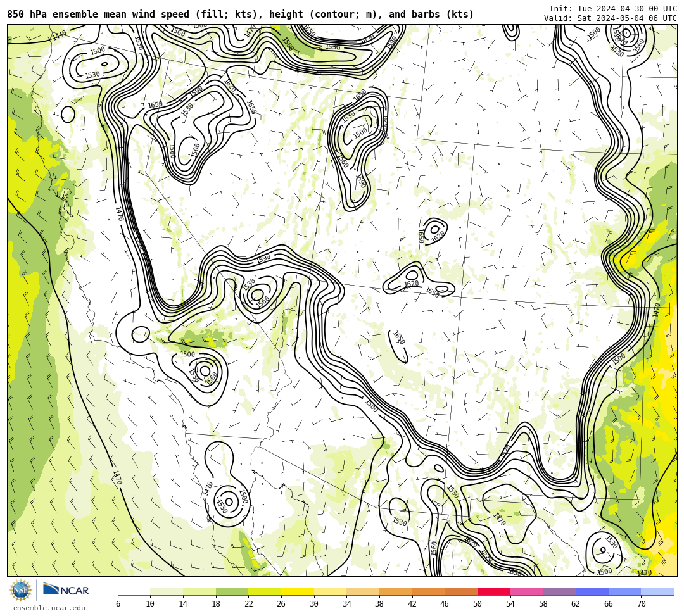Open the ensemble.ucar.edu link text

tap(49, 608)
